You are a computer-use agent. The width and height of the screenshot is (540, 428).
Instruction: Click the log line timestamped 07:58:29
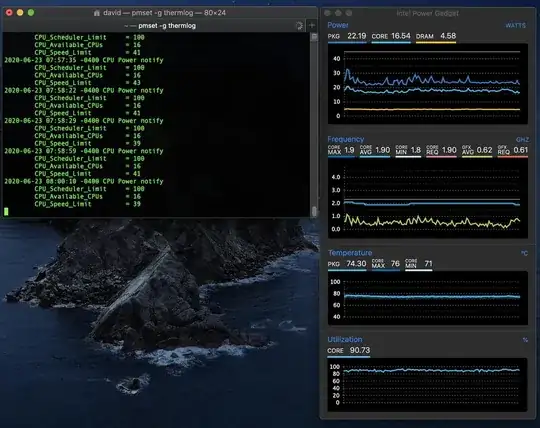coord(84,121)
